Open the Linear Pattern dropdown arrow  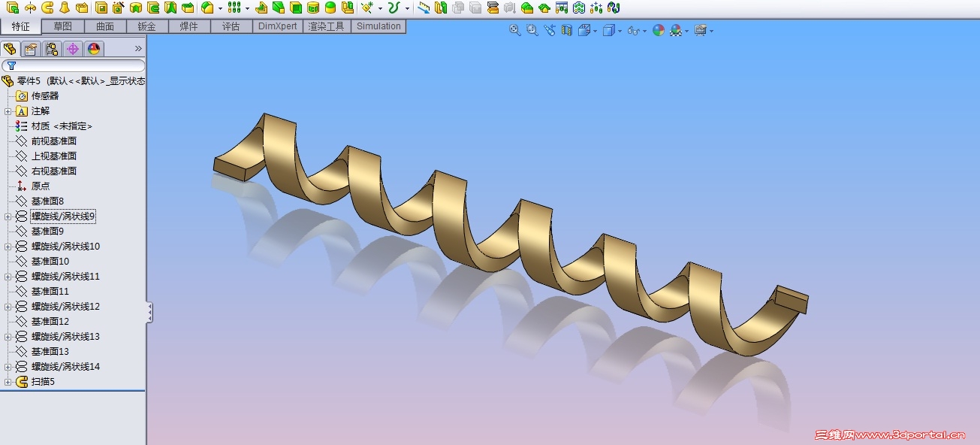tap(246, 9)
